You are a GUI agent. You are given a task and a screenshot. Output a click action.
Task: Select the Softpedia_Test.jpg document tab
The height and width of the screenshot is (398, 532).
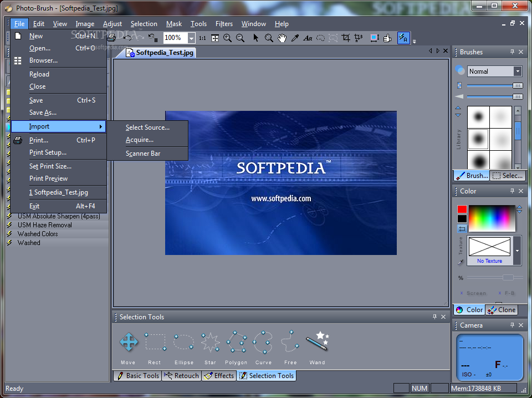click(x=160, y=53)
